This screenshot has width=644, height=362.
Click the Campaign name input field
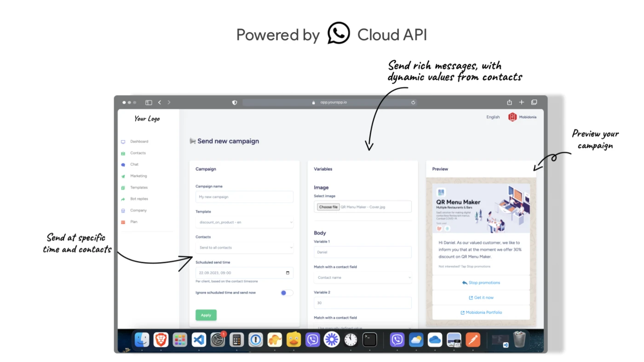(x=244, y=197)
